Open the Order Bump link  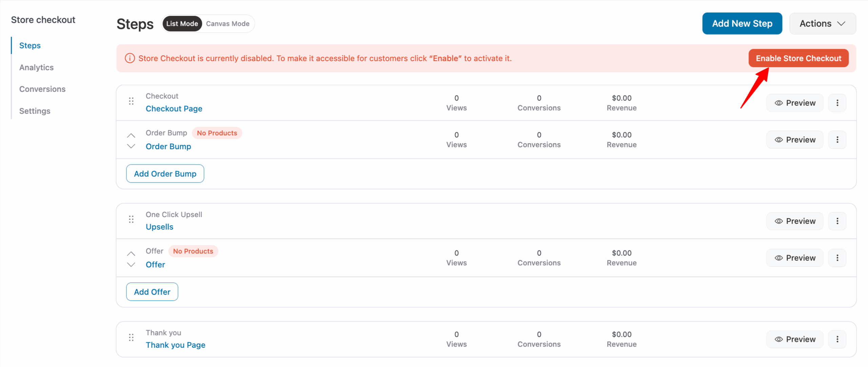[x=168, y=147]
